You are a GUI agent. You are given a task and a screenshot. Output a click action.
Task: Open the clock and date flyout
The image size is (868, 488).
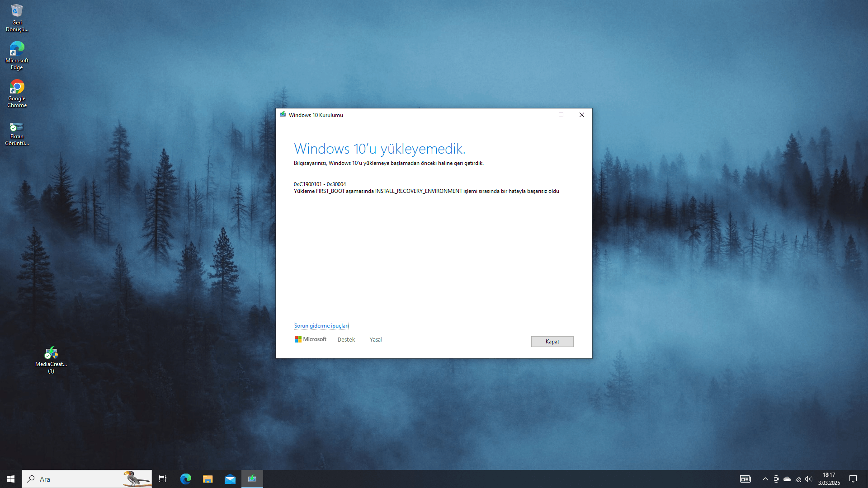tap(829, 479)
